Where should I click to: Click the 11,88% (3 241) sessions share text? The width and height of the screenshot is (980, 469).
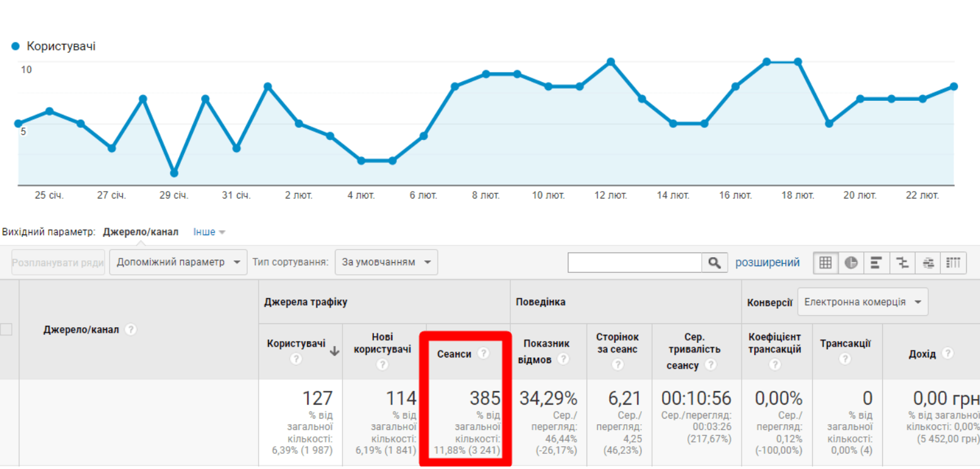[467, 450]
